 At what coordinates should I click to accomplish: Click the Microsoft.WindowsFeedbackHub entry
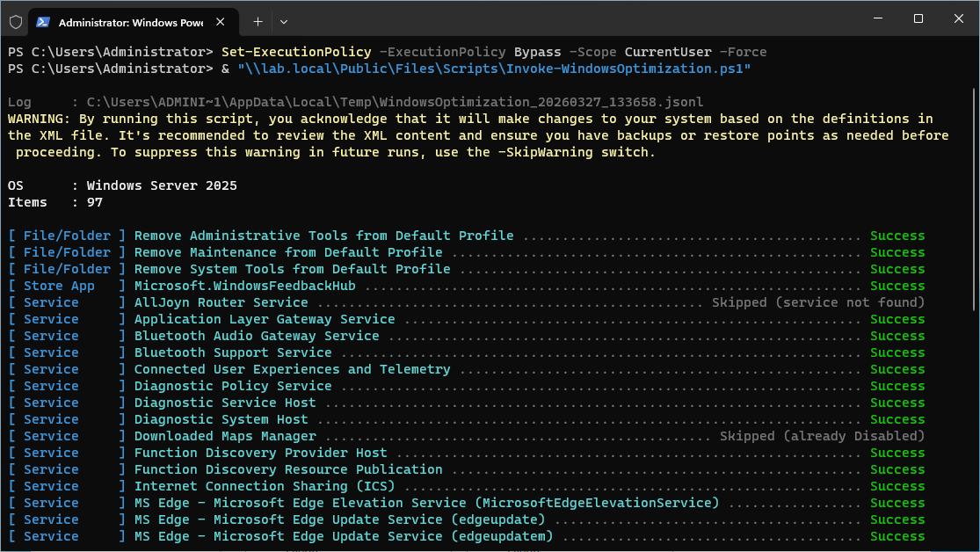click(x=245, y=286)
